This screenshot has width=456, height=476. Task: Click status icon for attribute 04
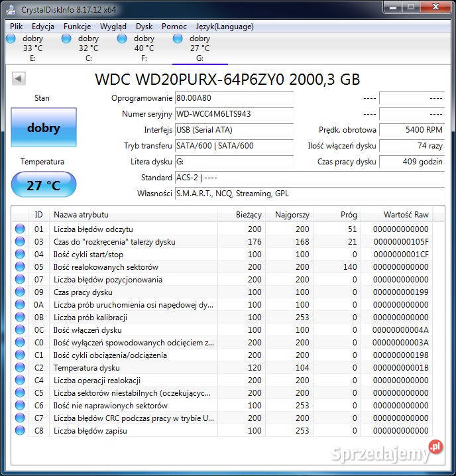pos(20,254)
